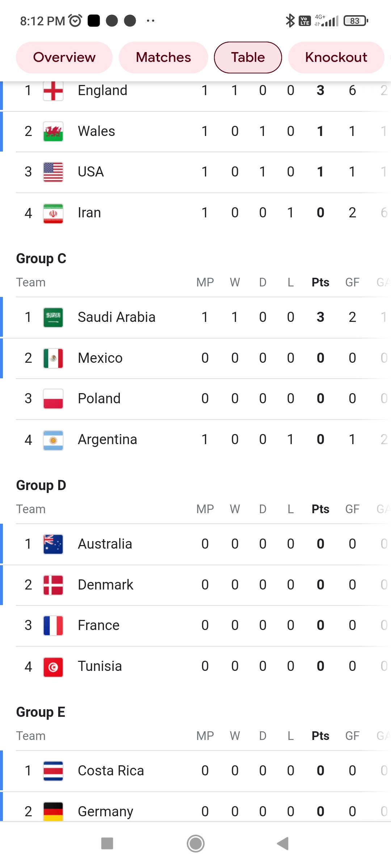
Task: Tap the Android home circle button
Action: coord(195,843)
